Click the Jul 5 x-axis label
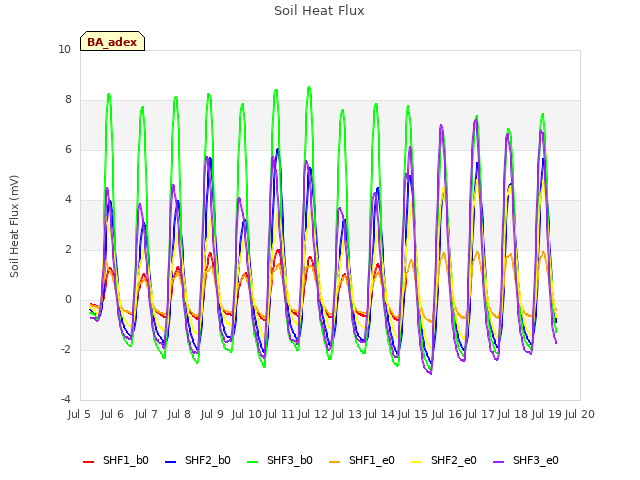 [x=79, y=414]
